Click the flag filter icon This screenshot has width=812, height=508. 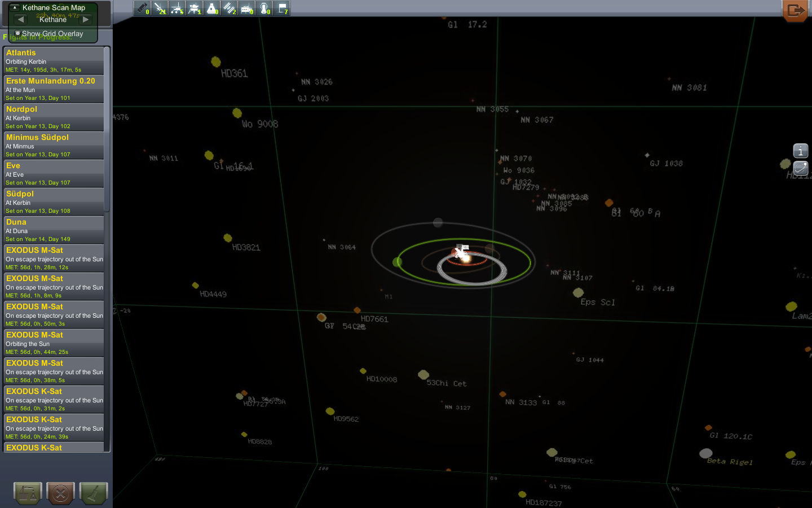[282, 8]
